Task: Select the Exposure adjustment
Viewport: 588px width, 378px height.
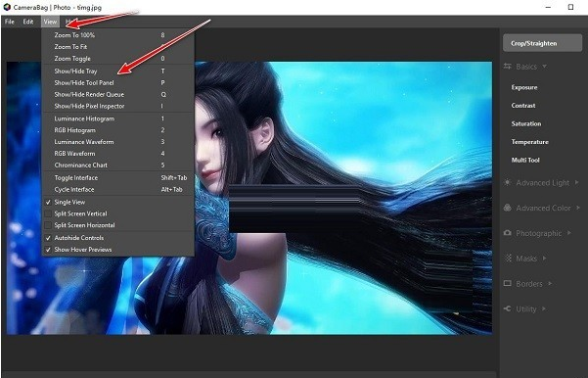Action: [x=524, y=87]
